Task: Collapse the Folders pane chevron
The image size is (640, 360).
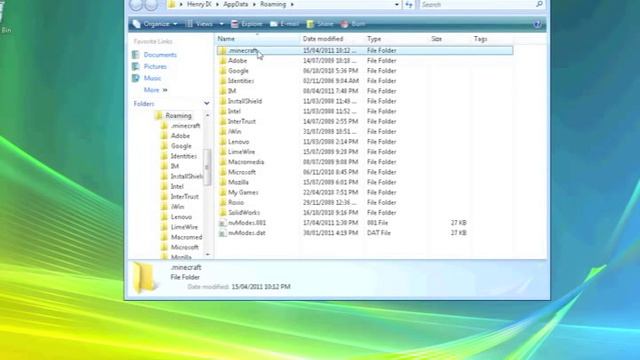Action: point(207,104)
